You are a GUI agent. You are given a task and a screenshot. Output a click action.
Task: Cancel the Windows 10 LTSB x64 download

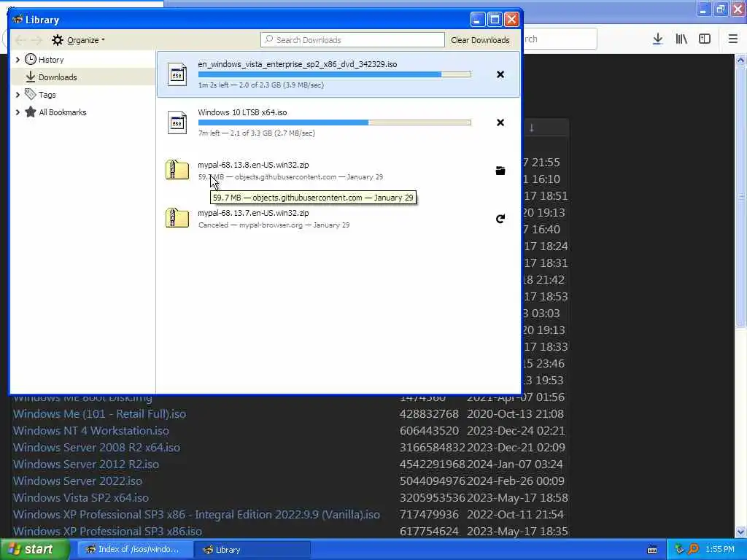click(x=500, y=122)
